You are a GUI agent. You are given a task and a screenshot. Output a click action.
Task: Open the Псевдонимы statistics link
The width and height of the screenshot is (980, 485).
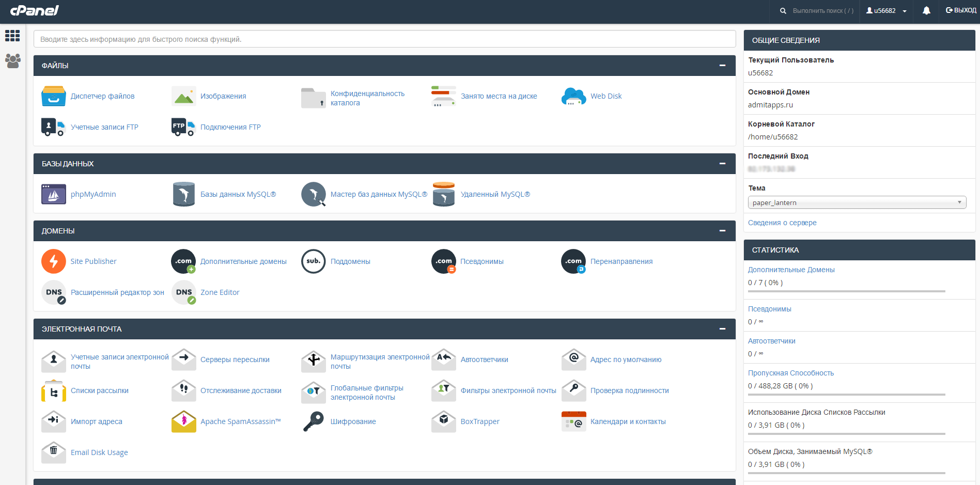(769, 309)
